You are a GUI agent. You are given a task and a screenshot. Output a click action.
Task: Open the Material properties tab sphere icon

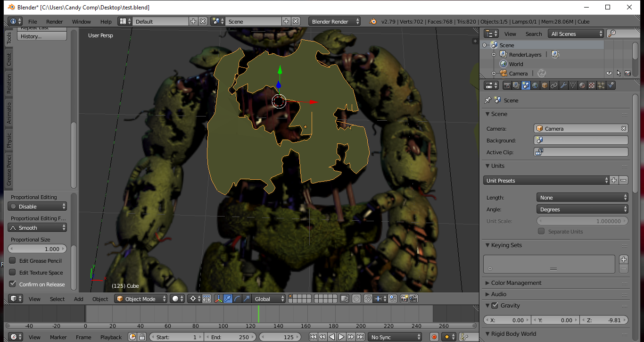(582, 85)
